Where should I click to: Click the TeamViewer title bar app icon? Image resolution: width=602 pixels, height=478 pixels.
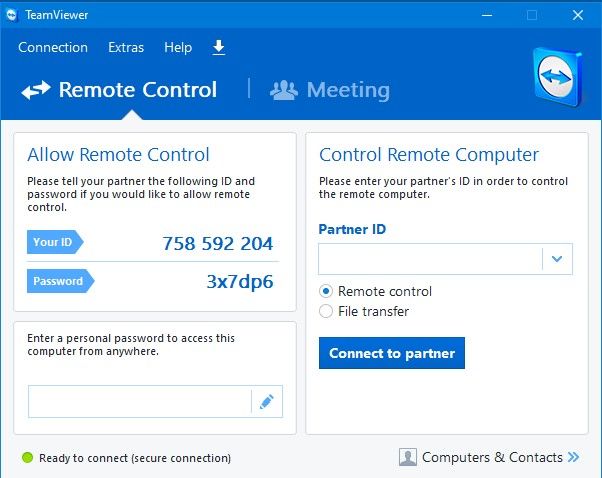coord(12,15)
